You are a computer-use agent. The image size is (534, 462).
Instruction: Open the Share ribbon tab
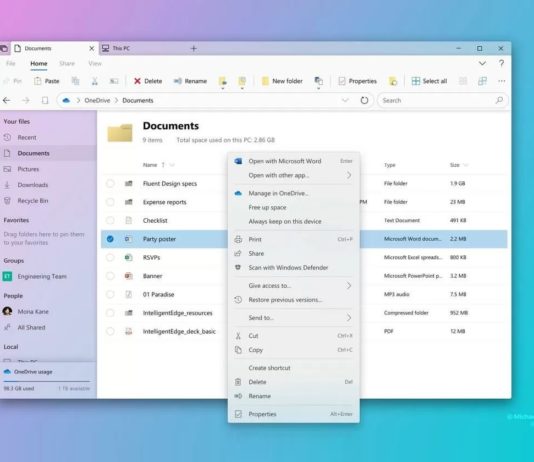pos(67,63)
